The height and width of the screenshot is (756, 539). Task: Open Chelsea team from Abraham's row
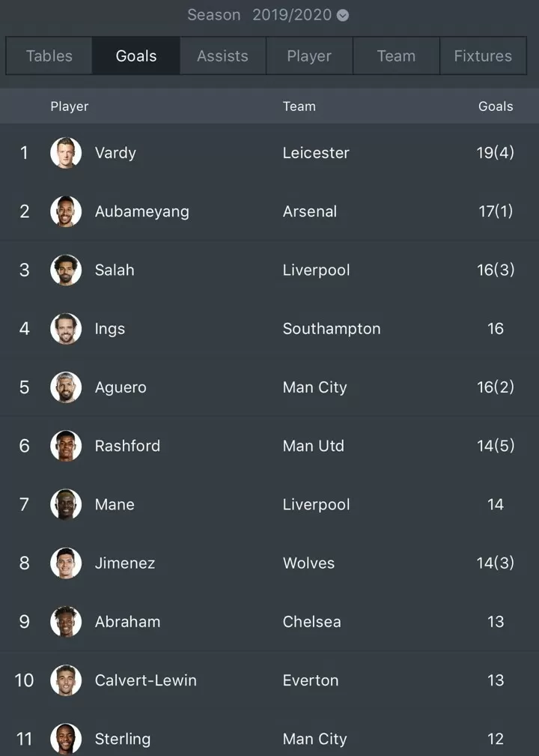(311, 621)
